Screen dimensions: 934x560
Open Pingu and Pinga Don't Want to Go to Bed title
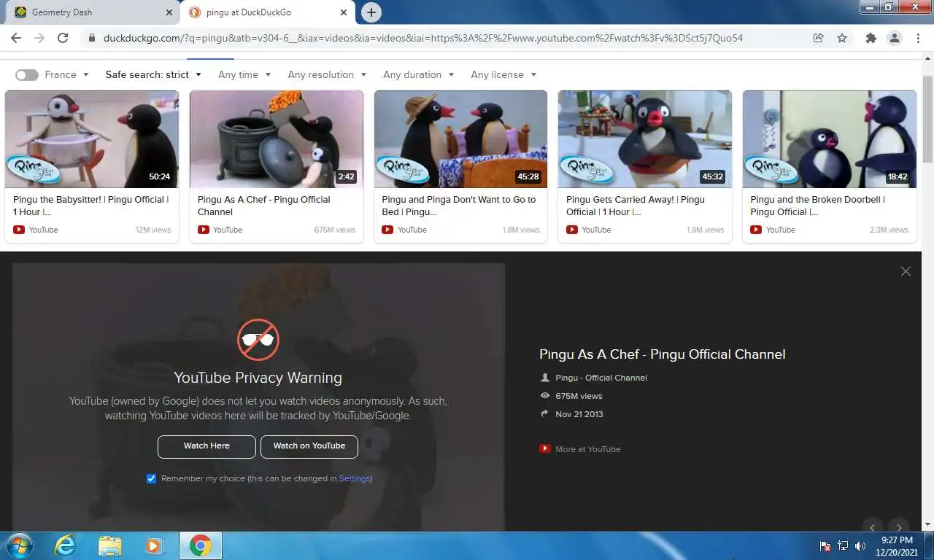459,206
